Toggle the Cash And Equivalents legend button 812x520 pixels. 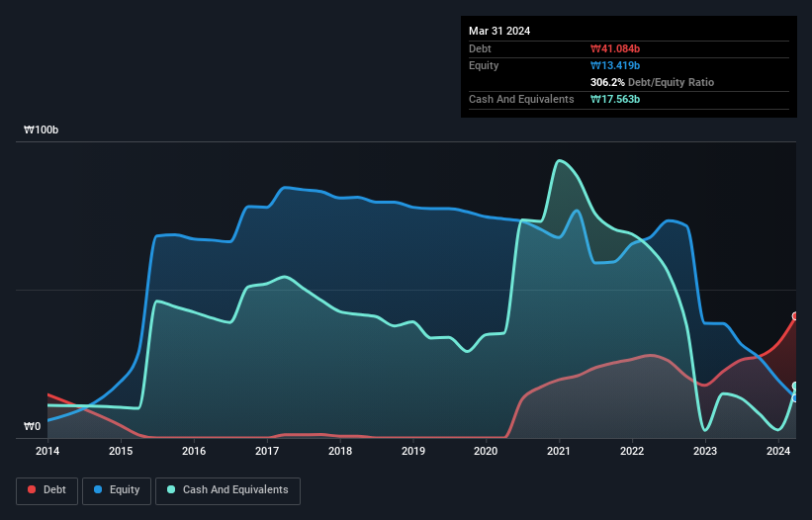227,490
